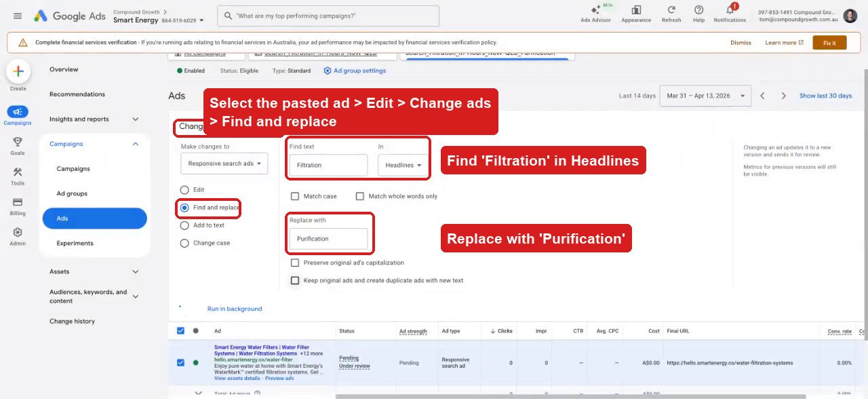Select the Change case radio
The image size is (868, 399).
tap(184, 243)
